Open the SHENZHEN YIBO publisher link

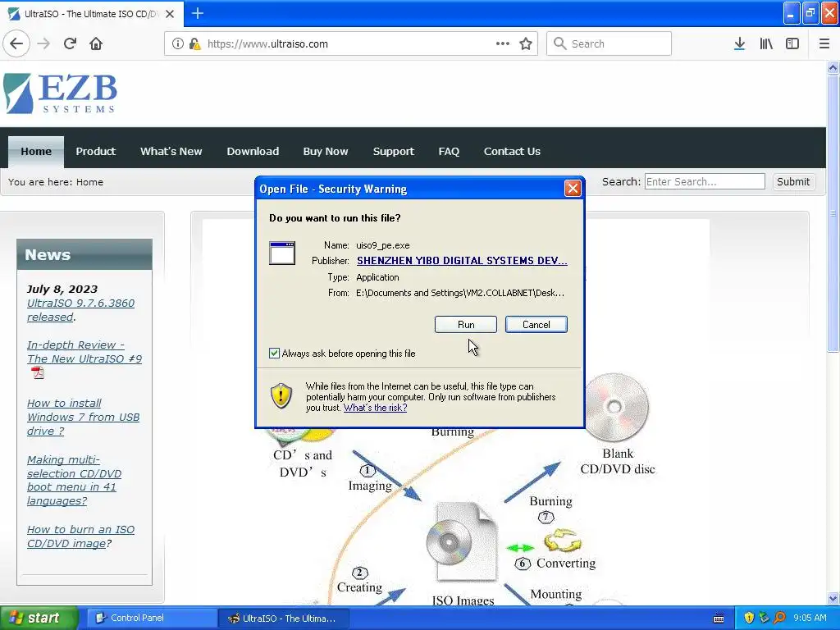462,260
